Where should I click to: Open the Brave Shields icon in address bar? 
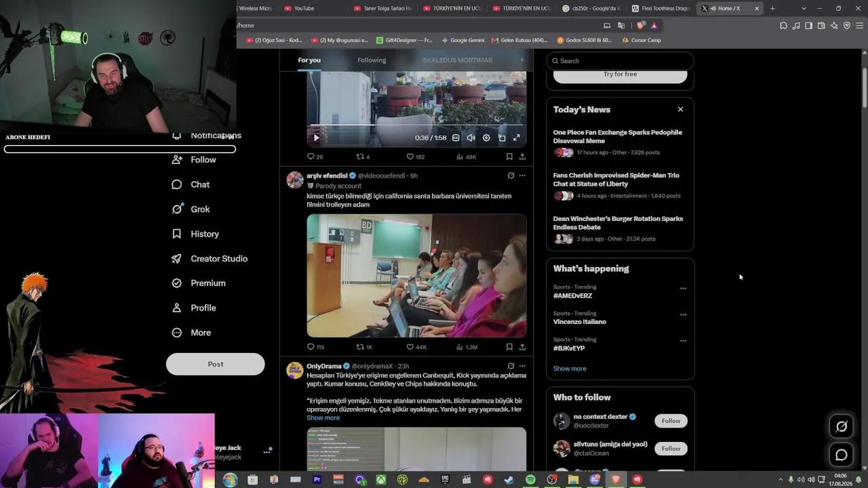[641, 26]
